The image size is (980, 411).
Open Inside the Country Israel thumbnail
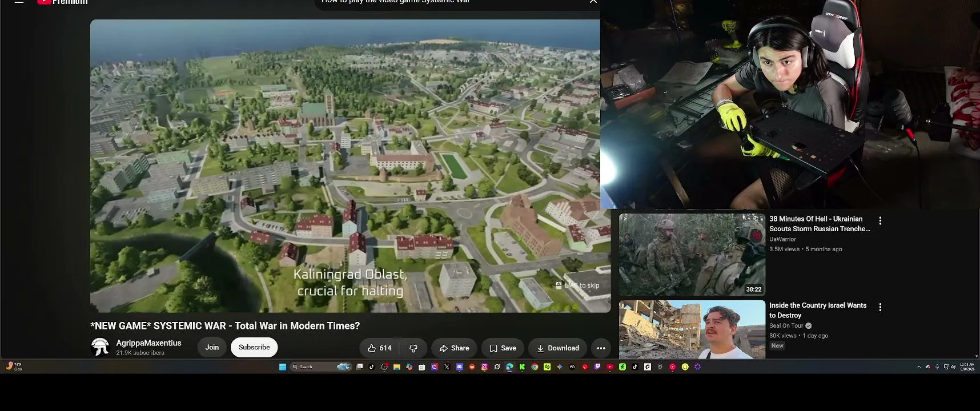pos(692,329)
